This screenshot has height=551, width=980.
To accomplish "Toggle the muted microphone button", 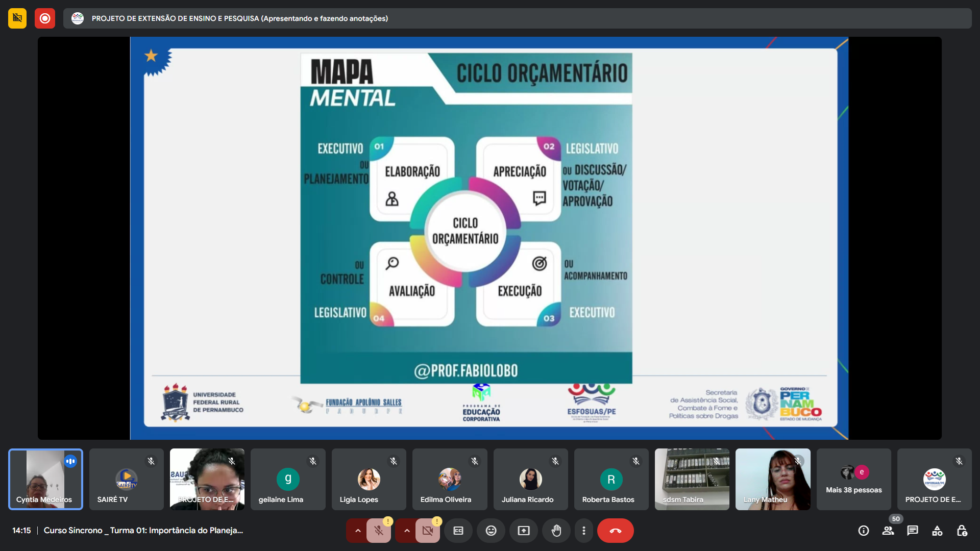I will pos(379,531).
